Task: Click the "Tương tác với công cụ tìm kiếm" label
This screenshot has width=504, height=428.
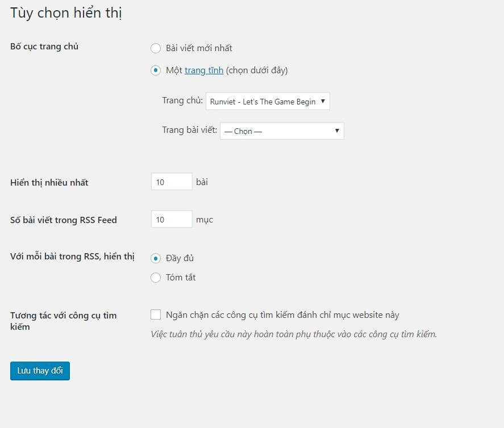Action: pyautogui.click(x=63, y=316)
